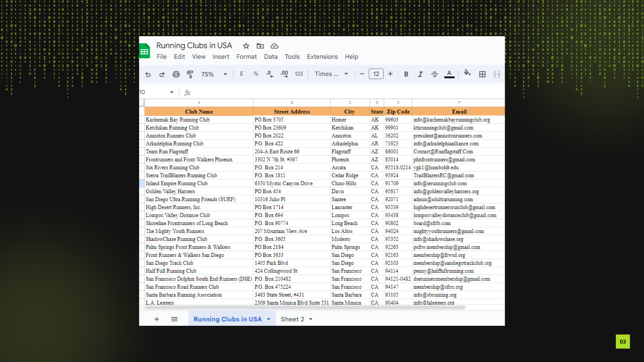Open the File menu
Image resolution: width=644 pixels, height=362 pixels.
tap(162, 57)
